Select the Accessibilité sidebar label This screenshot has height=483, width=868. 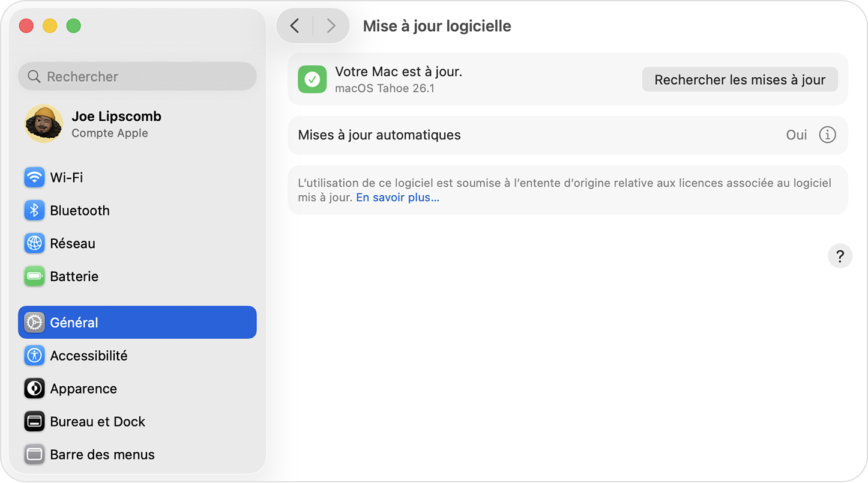pos(89,356)
